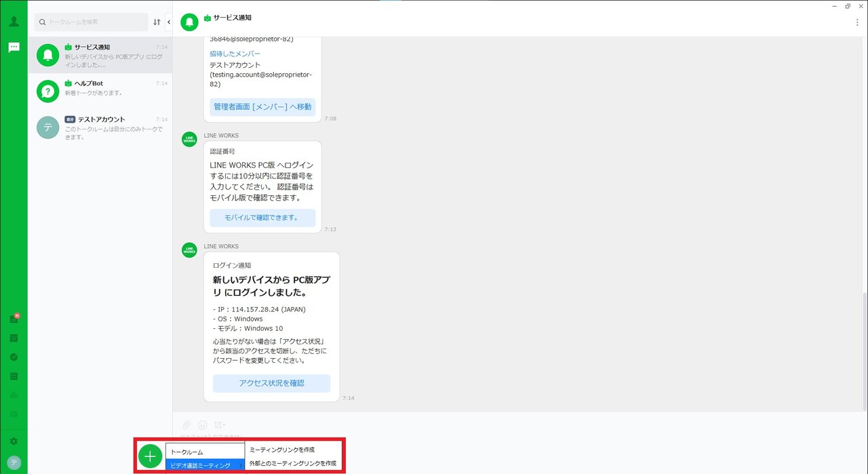Click the テ profile avatar at sidebar bottom

[x=14, y=462]
